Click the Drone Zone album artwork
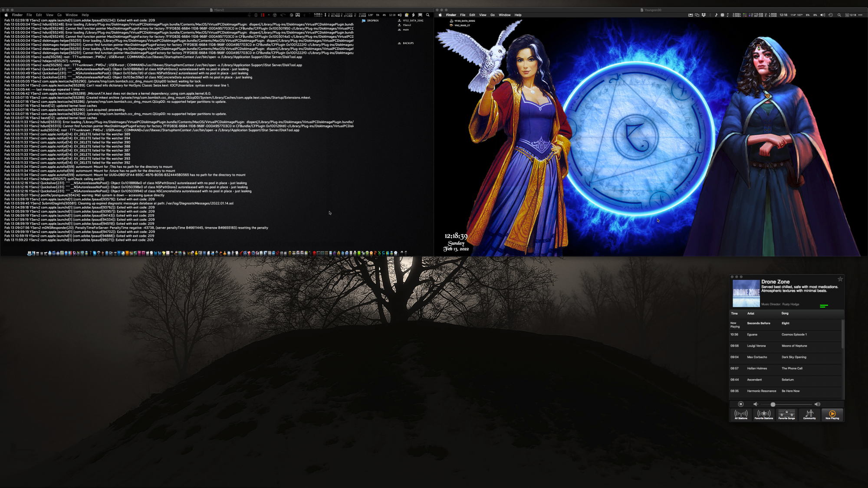Screen dimensions: 868x488 coord(746,293)
